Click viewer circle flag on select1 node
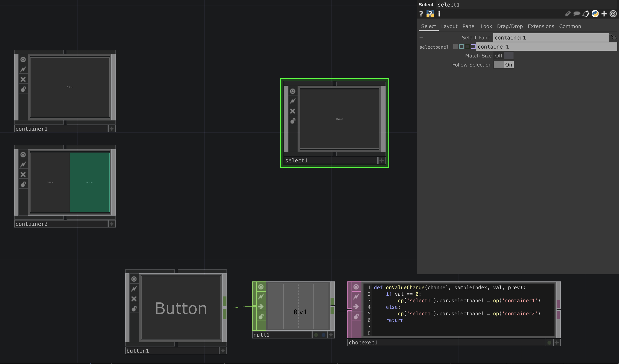The width and height of the screenshot is (619, 364). click(293, 91)
